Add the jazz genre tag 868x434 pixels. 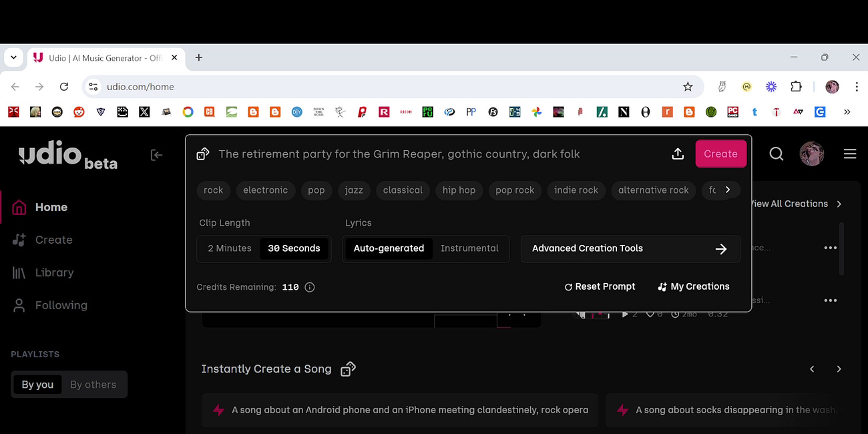coord(354,190)
